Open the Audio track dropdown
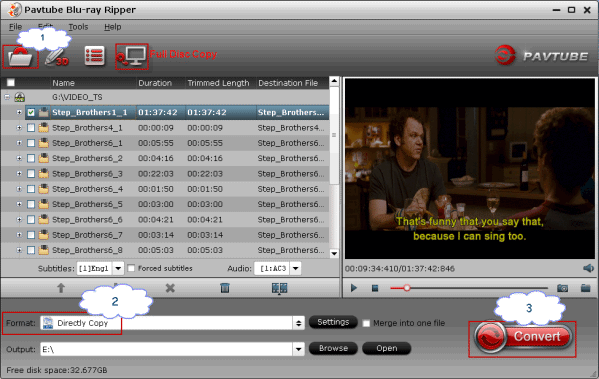 (295, 268)
